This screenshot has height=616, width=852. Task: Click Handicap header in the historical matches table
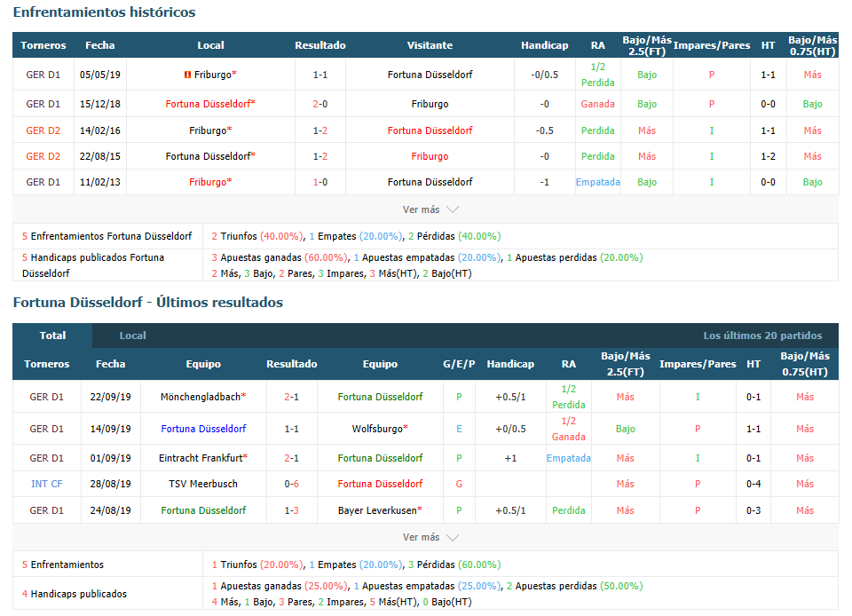coord(544,45)
